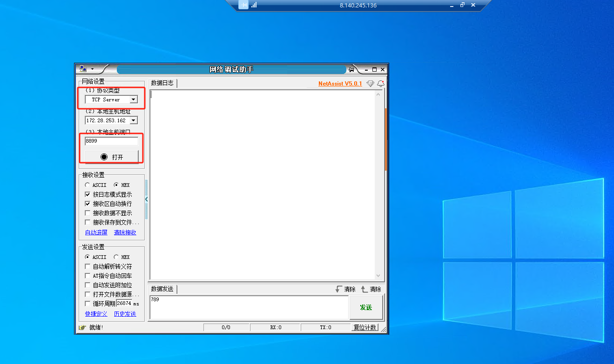Image resolution: width=614 pixels, height=364 pixels.
Task: Enable the 接收数据不显示 checkbox
Action: tap(88, 213)
